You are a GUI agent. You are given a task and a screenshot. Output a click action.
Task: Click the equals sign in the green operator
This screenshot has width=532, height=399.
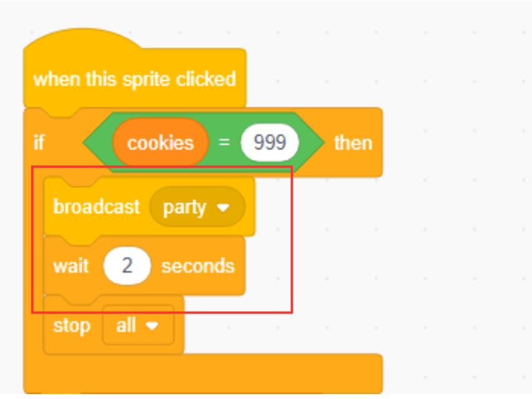(223, 143)
